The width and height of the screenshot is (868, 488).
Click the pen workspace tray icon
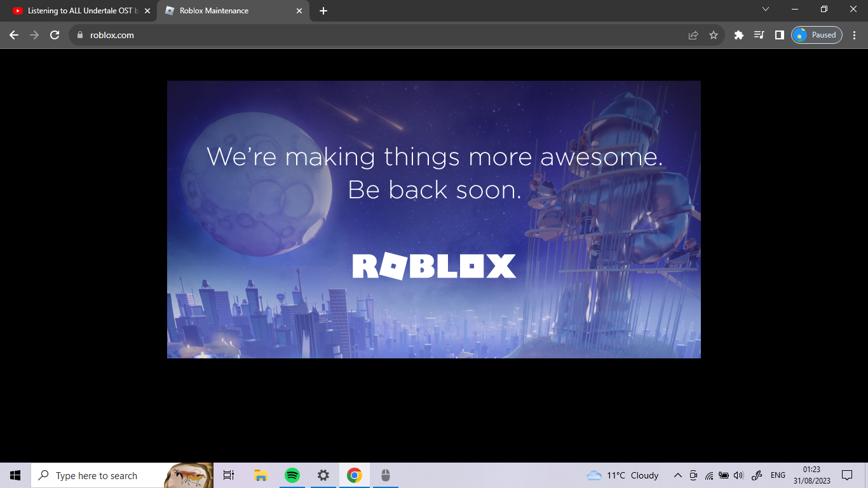(757, 475)
